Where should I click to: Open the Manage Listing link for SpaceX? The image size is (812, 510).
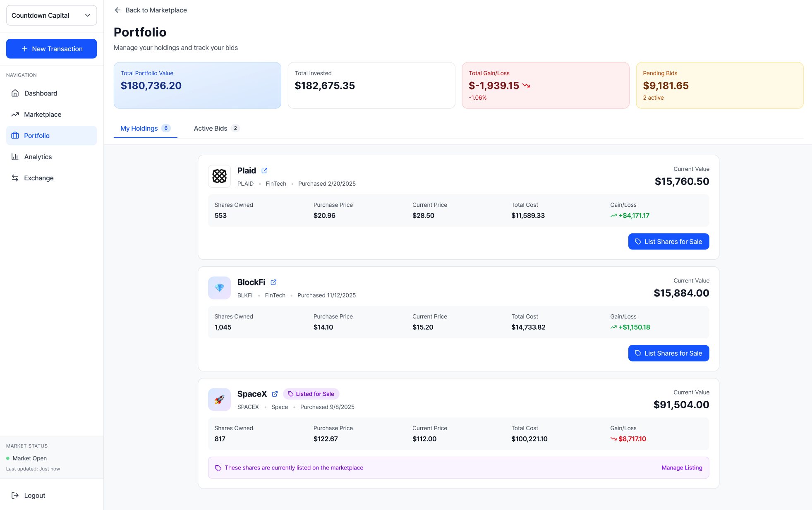(681, 468)
